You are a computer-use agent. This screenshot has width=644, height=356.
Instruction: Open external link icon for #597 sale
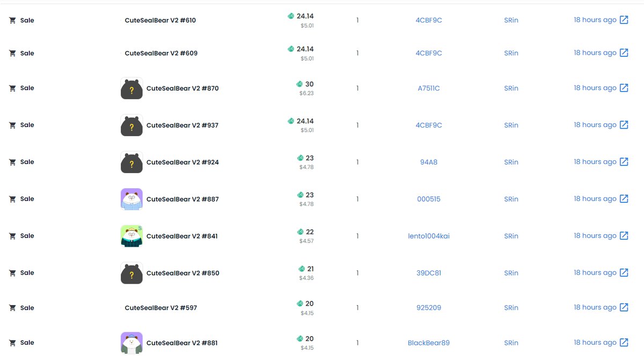[x=624, y=308]
